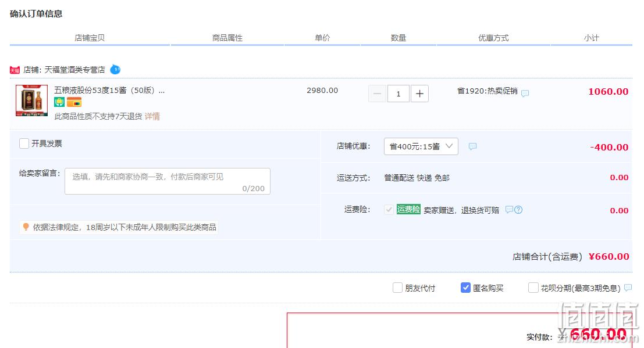
Task: Click the 18周岁以下未成年人 legal notice text
Action: click(x=124, y=227)
